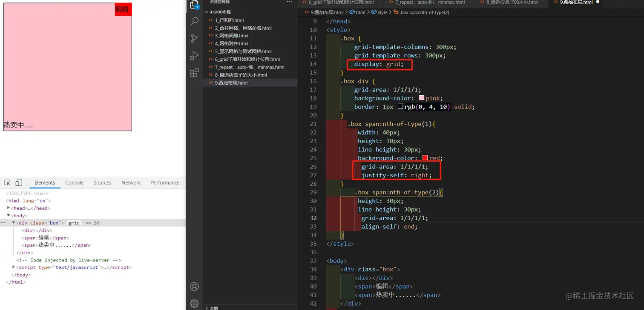Open the Search view in the activity bar
Image resolution: width=644 pixels, height=310 pixels.
point(194,21)
